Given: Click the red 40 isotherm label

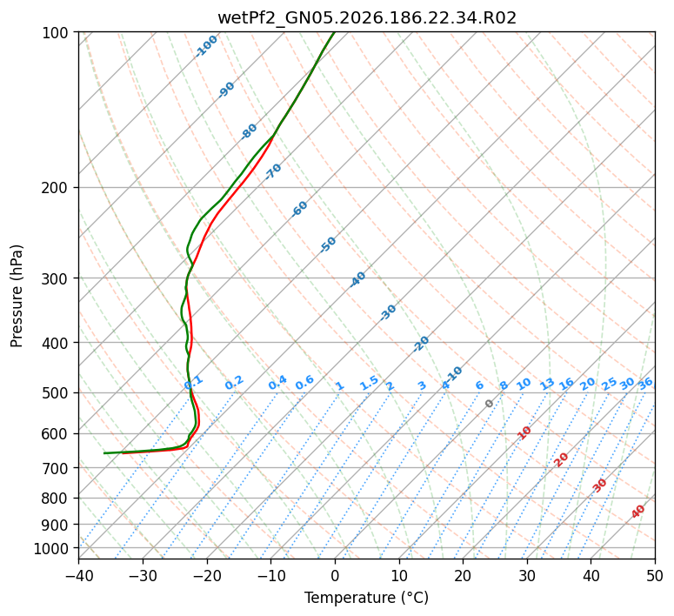Looking at the screenshot, I should 637,512.
